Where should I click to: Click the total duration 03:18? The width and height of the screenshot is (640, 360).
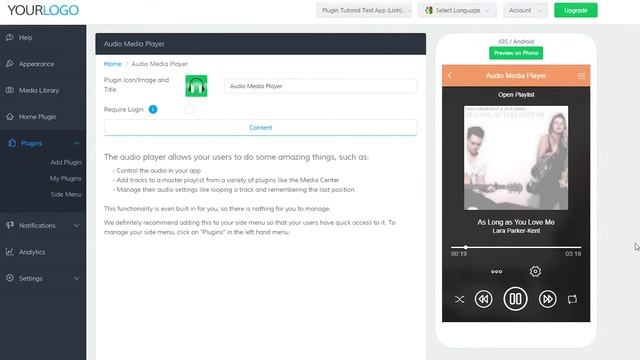coord(573,254)
